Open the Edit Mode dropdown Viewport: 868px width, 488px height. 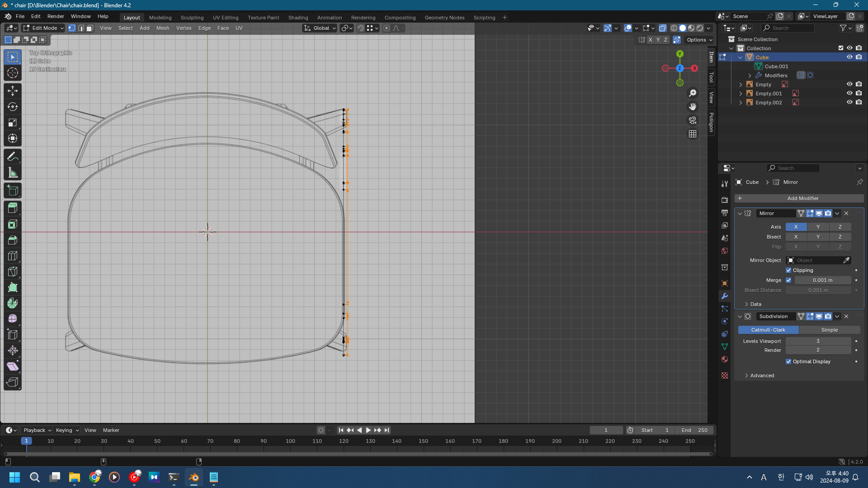tap(43, 28)
